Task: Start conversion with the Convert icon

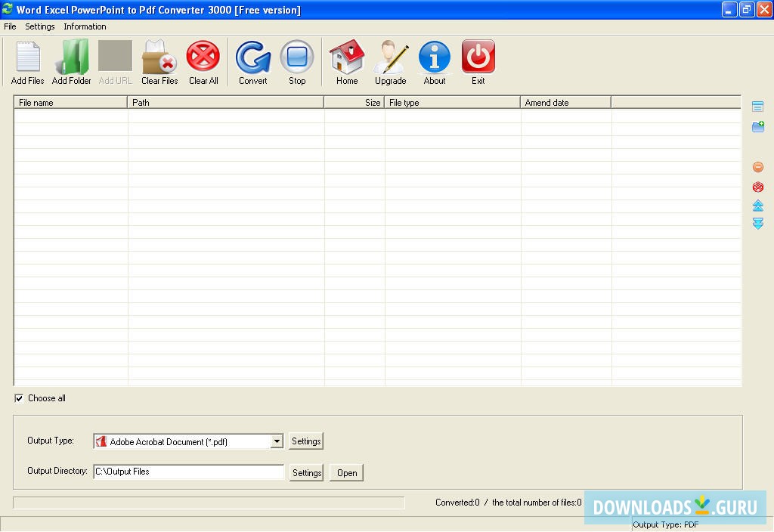Action: [253, 56]
